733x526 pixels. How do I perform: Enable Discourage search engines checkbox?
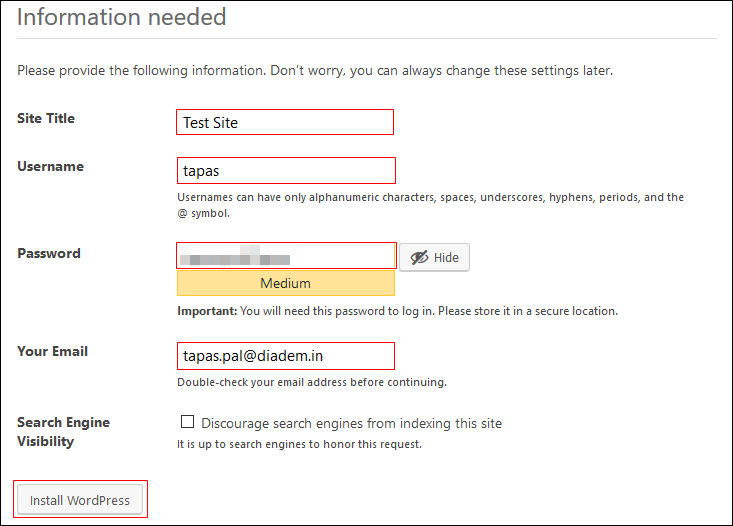[187, 423]
